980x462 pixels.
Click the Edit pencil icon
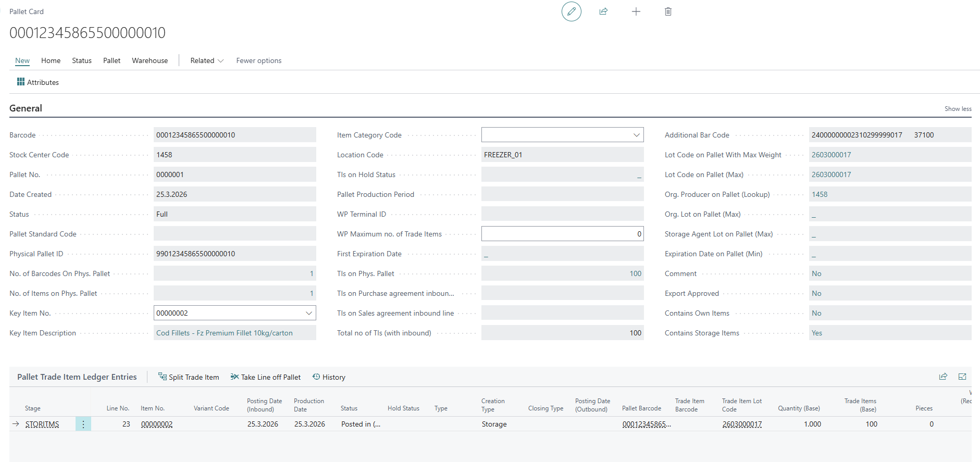click(572, 11)
